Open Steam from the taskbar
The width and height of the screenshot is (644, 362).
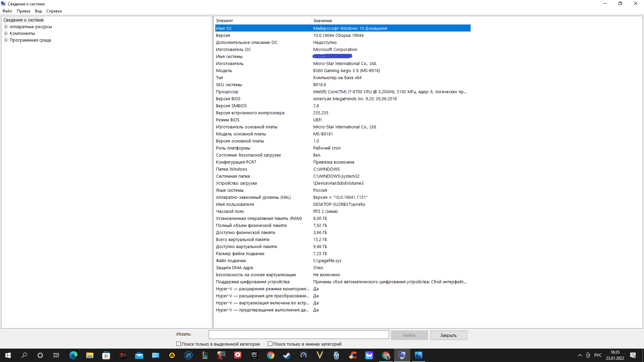point(287,355)
